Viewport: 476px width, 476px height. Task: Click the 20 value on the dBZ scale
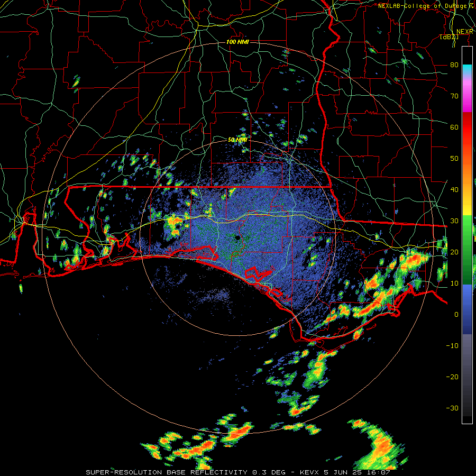(454, 252)
